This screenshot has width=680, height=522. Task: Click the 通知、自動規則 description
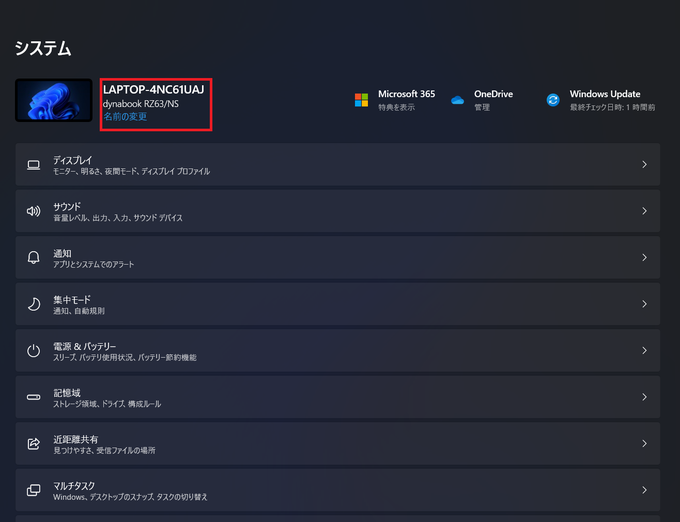[x=78, y=311]
